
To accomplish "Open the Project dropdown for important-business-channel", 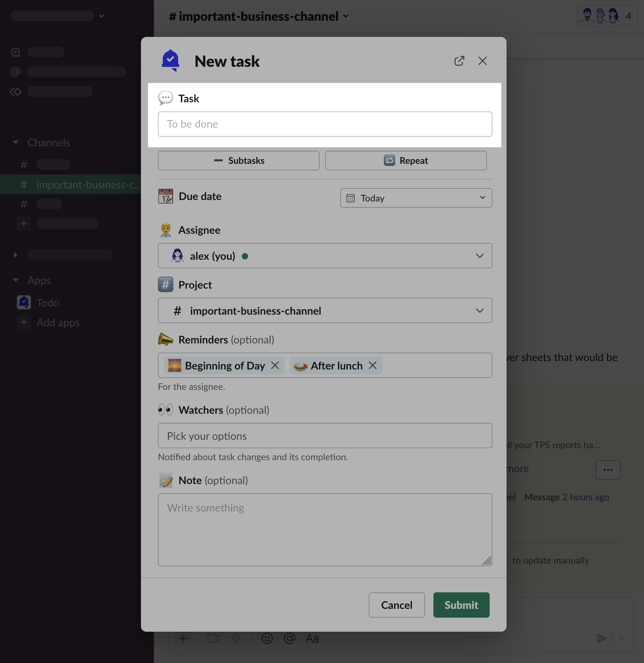I will [x=325, y=311].
